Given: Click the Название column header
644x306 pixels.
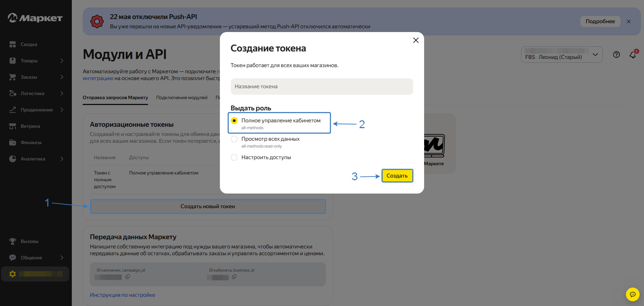Looking at the screenshot, I should [105, 157].
